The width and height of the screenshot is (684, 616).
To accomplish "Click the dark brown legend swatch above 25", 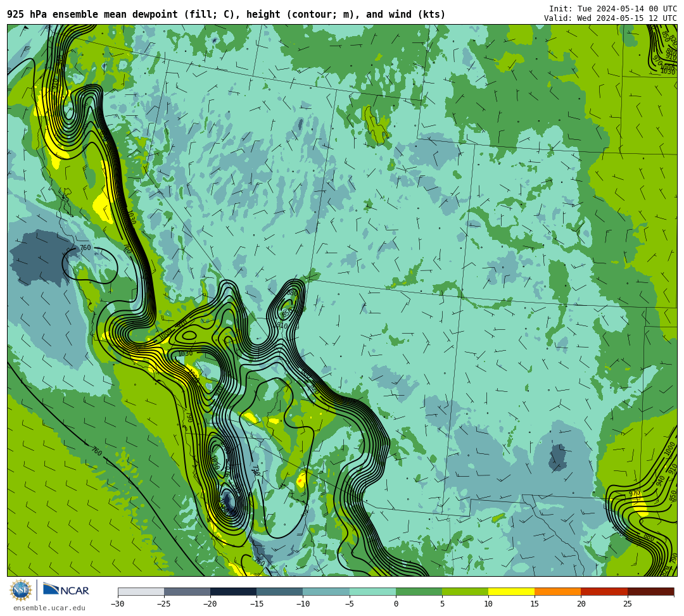I will 651,591.
